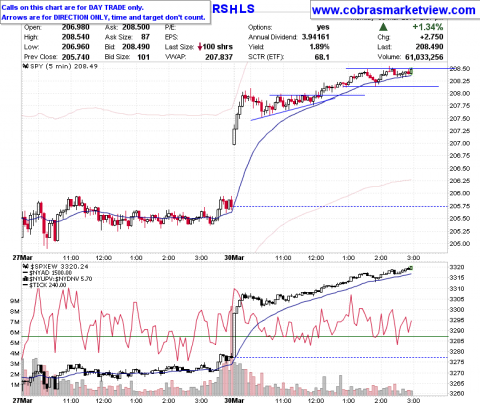Click the 3320 axis label on lower chart
This screenshot has width=480, height=406.
pos(457,267)
